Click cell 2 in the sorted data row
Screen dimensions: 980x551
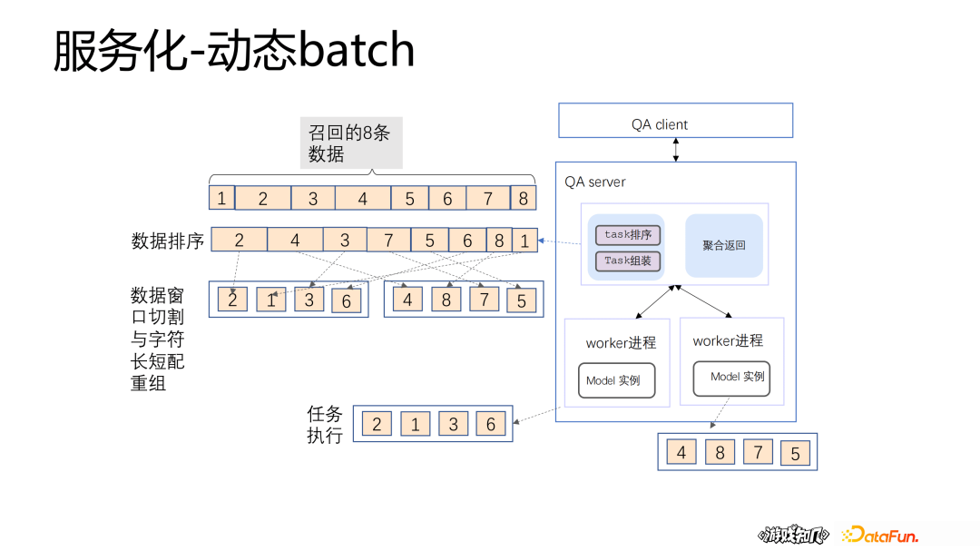pos(240,240)
